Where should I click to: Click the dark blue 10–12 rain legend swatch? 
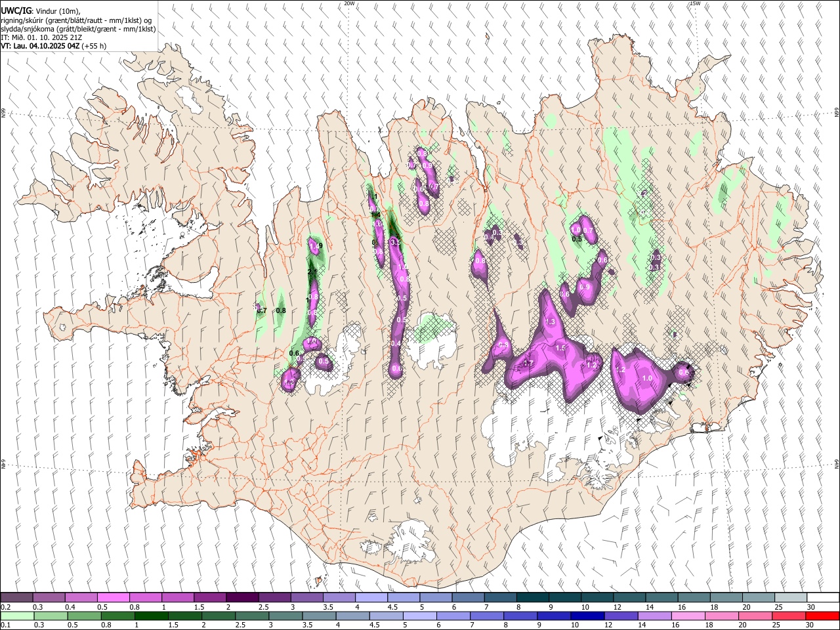coord(588,616)
